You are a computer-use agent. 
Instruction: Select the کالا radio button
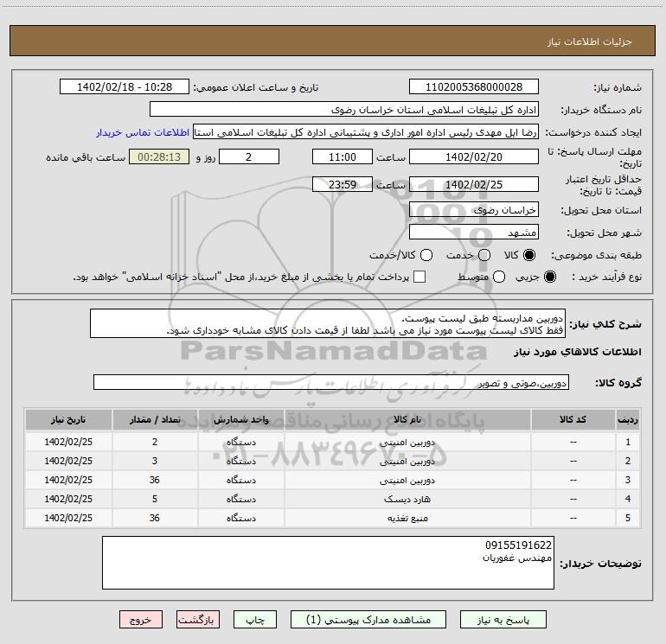click(529, 255)
